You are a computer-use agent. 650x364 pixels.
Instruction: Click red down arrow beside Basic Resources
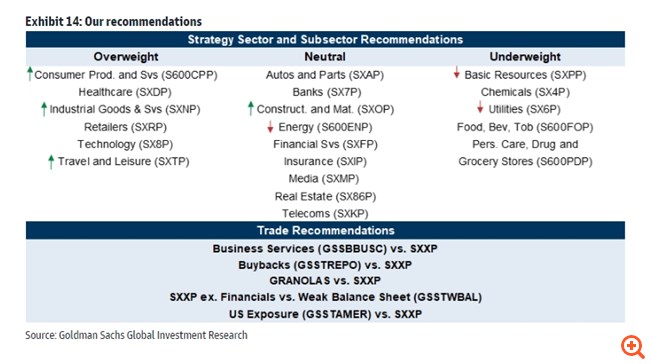(456, 72)
